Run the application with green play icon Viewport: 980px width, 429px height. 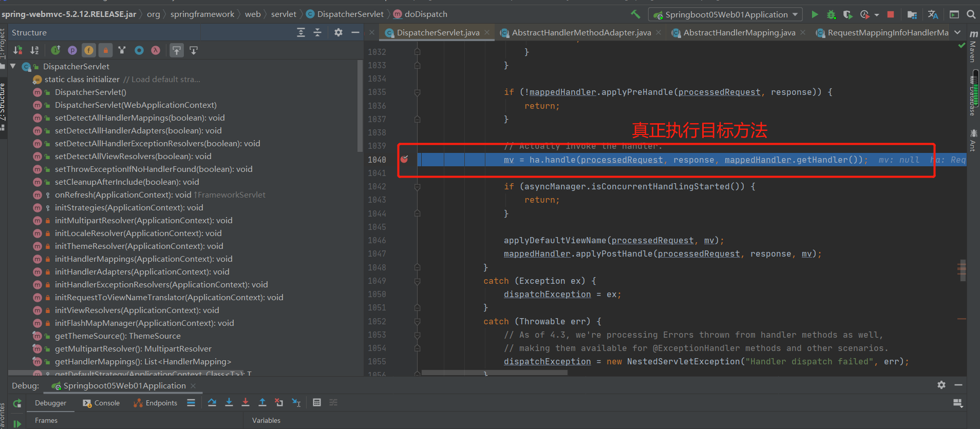(x=815, y=14)
